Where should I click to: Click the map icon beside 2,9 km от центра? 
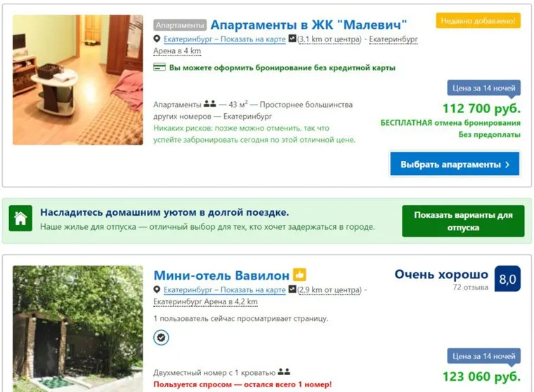[x=292, y=289]
